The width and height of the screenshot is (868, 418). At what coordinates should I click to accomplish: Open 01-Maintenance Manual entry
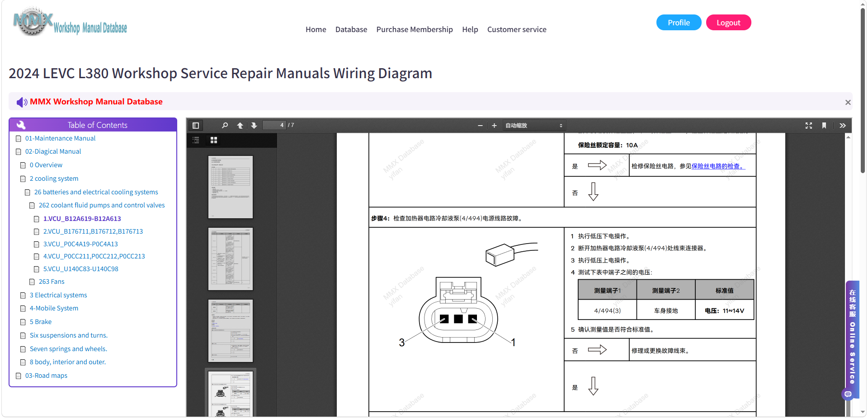pyautogui.click(x=60, y=138)
